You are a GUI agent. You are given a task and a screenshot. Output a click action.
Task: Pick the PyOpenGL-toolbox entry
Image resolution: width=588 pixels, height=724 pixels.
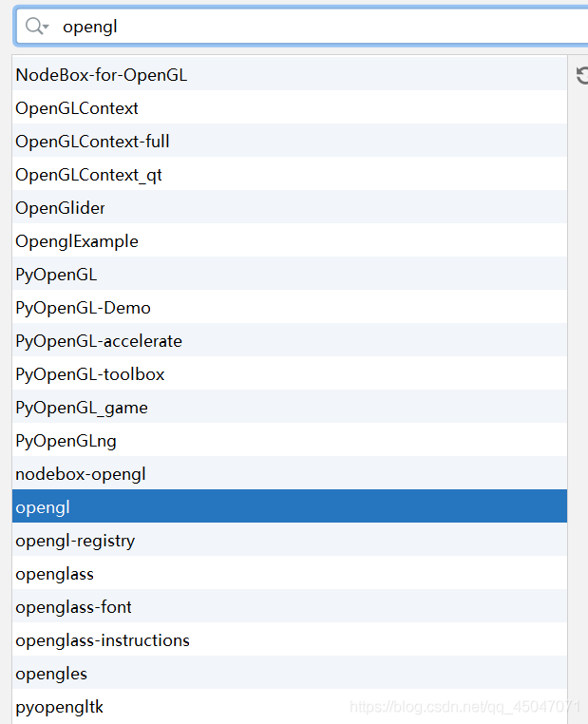(x=90, y=374)
